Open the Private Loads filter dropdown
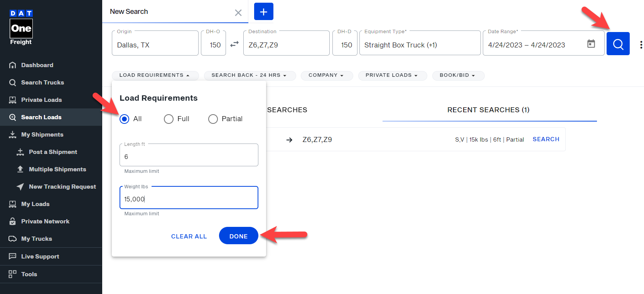The height and width of the screenshot is (294, 644). point(392,75)
